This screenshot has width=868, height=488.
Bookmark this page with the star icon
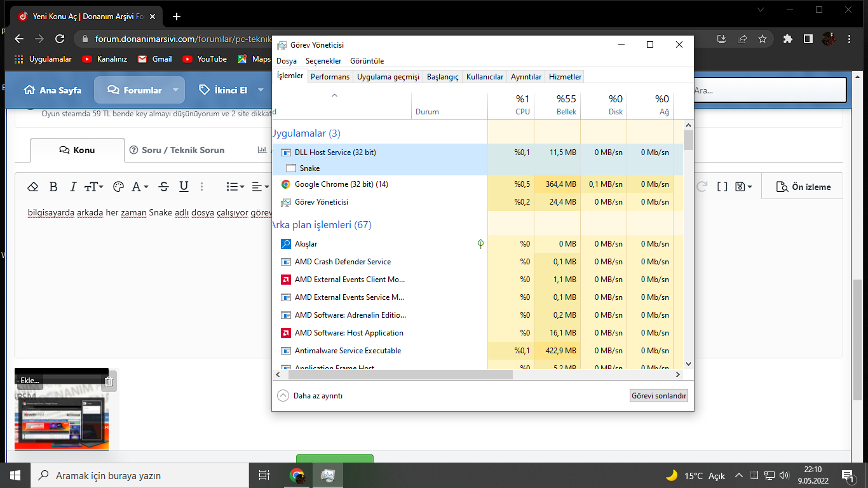click(763, 39)
